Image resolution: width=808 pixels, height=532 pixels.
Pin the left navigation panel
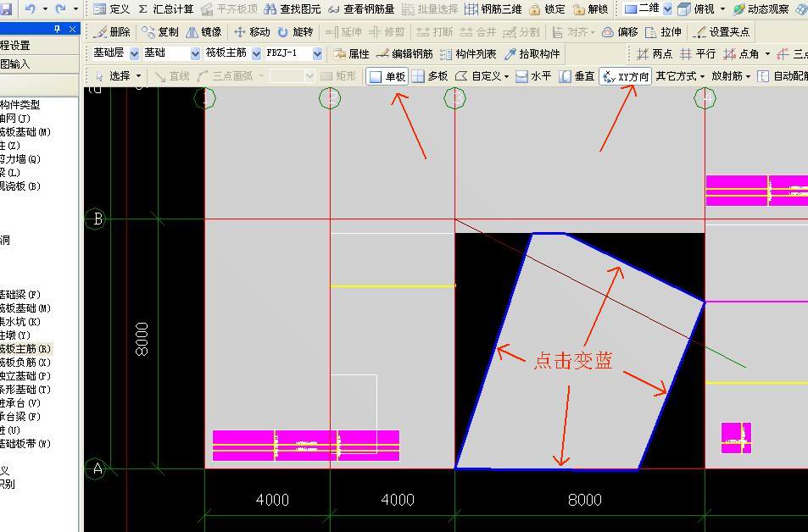tap(58, 29)
